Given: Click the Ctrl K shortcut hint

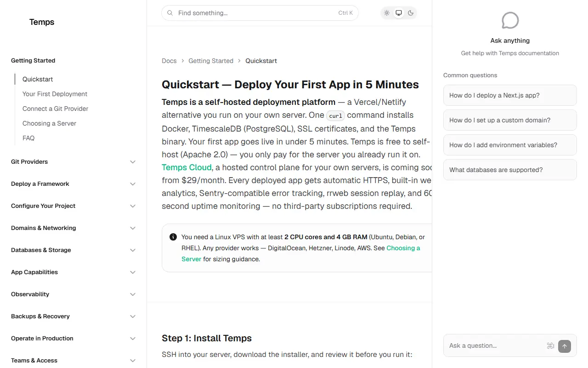Looking at the screenshot, I should tap(345, 13).
